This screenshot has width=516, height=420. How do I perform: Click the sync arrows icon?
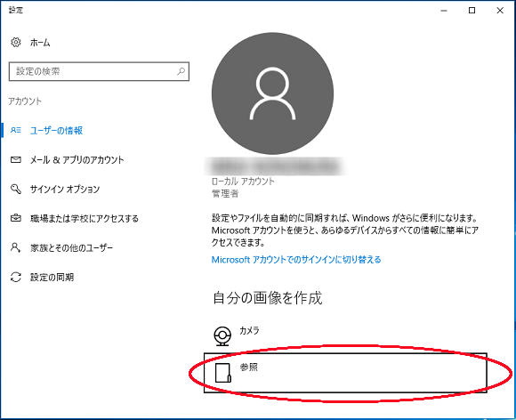(15, 277)
